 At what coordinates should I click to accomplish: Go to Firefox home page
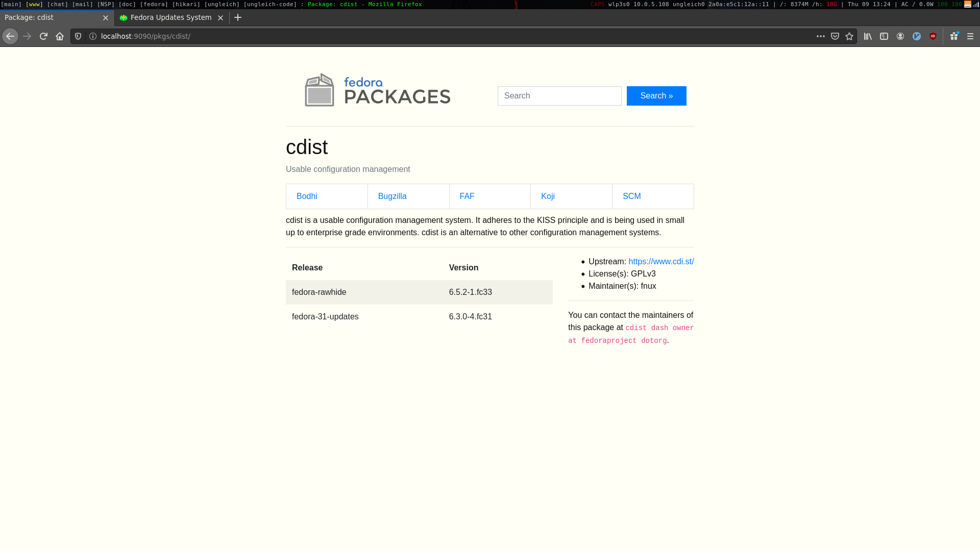click(60, 36)
